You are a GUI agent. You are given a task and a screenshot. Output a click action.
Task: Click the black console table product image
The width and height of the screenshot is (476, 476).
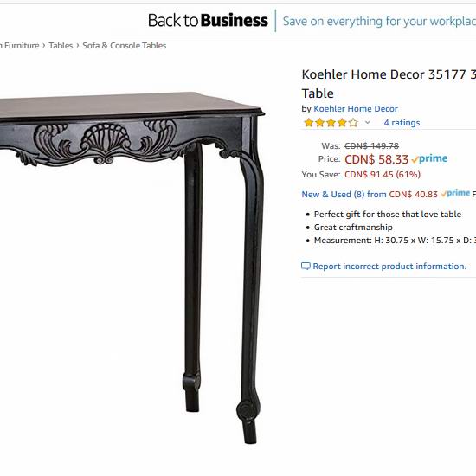tap(132, 267)
